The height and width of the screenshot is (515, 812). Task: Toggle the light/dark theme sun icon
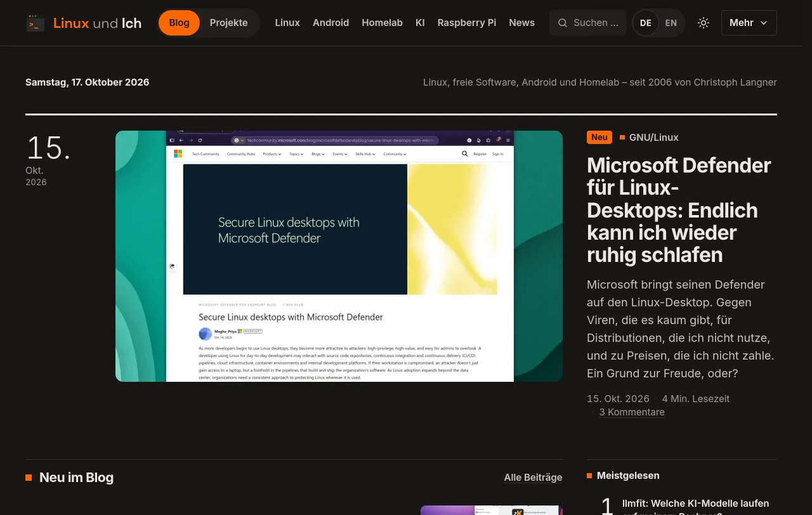(x=704, y=23)
